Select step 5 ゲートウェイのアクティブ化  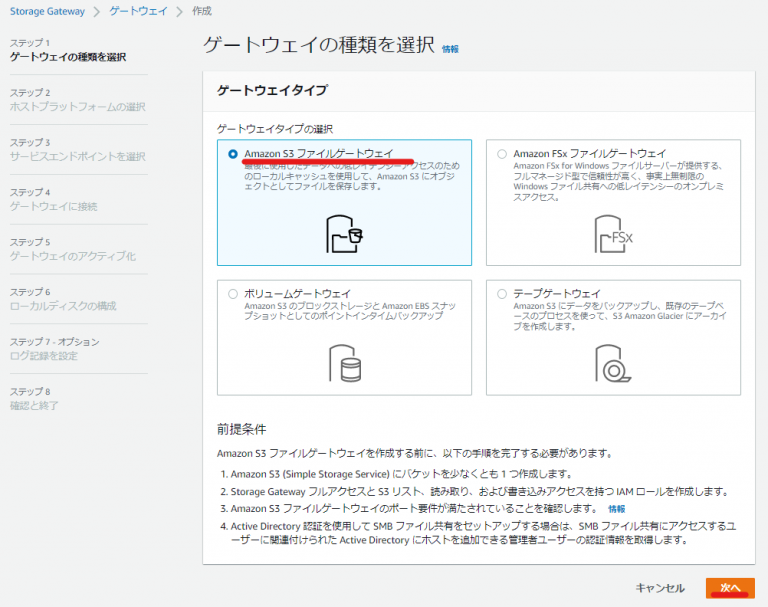pyautogui.click(x=73, y=256)
